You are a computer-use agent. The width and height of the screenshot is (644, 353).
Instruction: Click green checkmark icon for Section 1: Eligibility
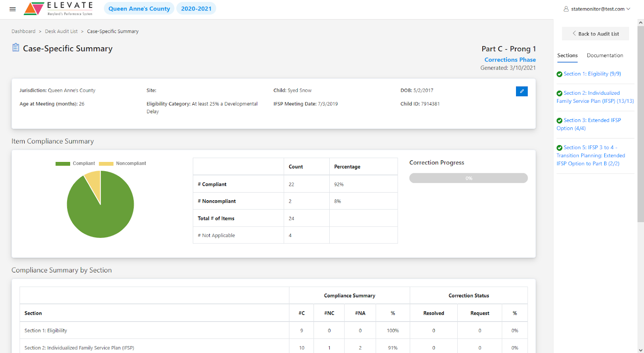(559, 74)
